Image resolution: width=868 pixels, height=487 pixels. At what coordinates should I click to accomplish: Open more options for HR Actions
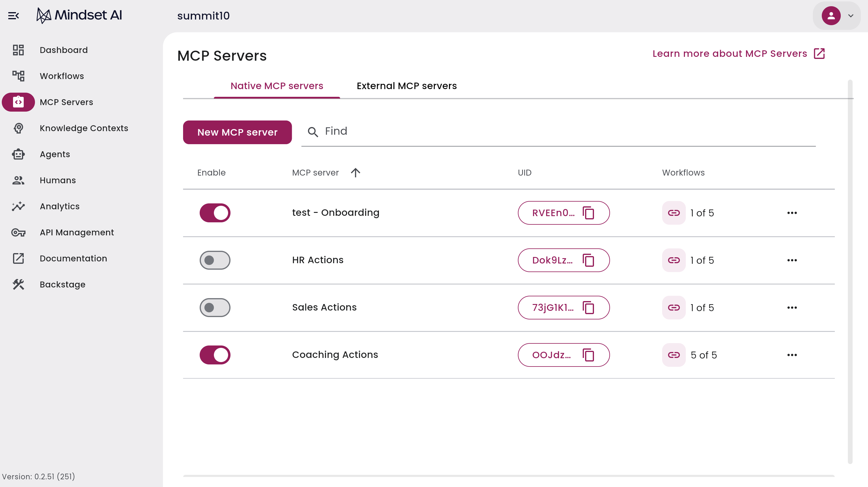792,260
